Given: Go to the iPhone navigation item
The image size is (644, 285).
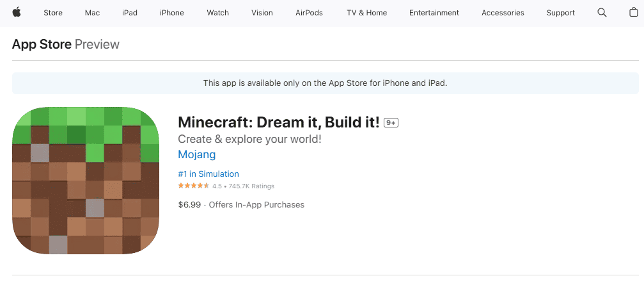Looking at the screenshot, I should 171,13.
